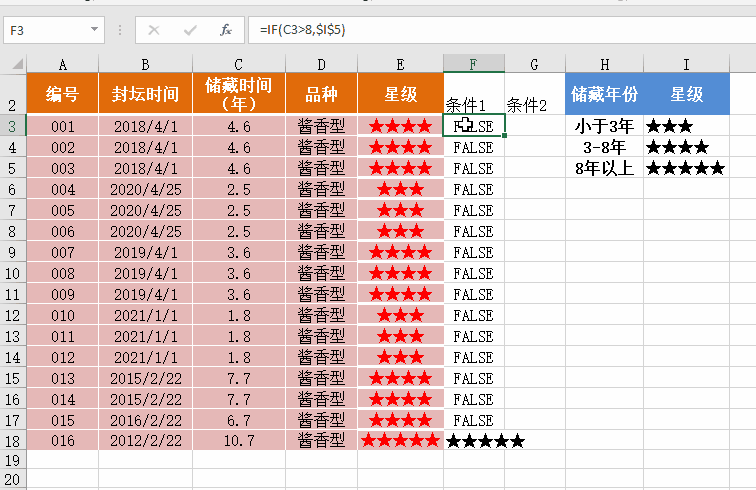This screenshot has height=490, width=756.
Task: Select 酱香型 cell in row 18
Action: [x=321, y=441]
